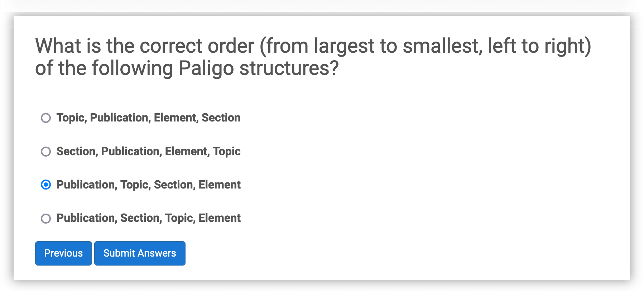The width and height of the screenshot is (644, 291).
Task: Select the 'Topic, Publication, Element, Section' option
Action: click(46, 118)
